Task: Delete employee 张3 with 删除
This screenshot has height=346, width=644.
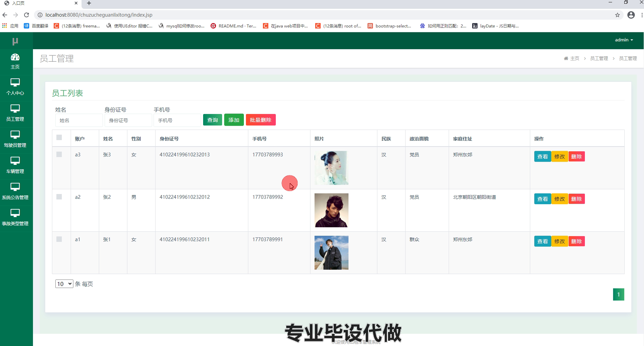Action: coord(576,156)
